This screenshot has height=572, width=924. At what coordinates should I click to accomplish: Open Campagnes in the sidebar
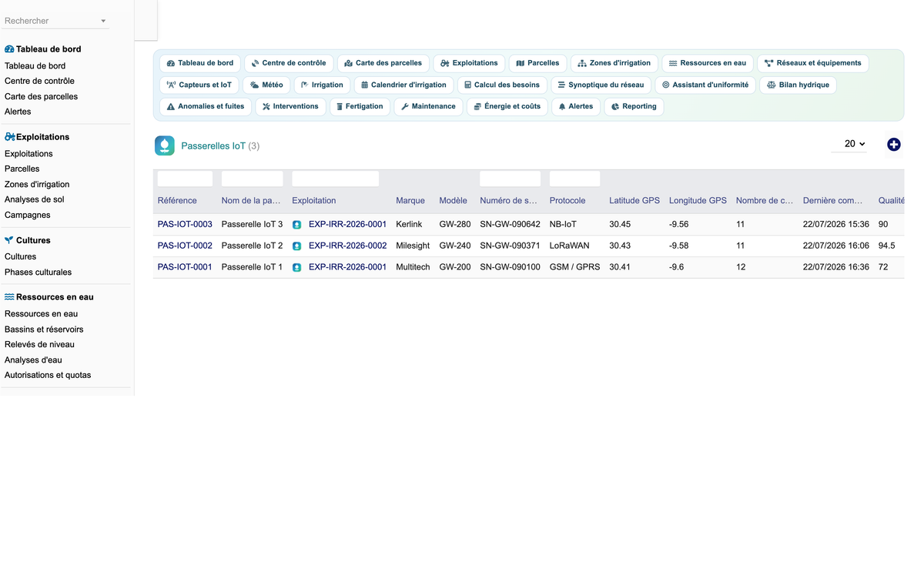coord(28,215)
